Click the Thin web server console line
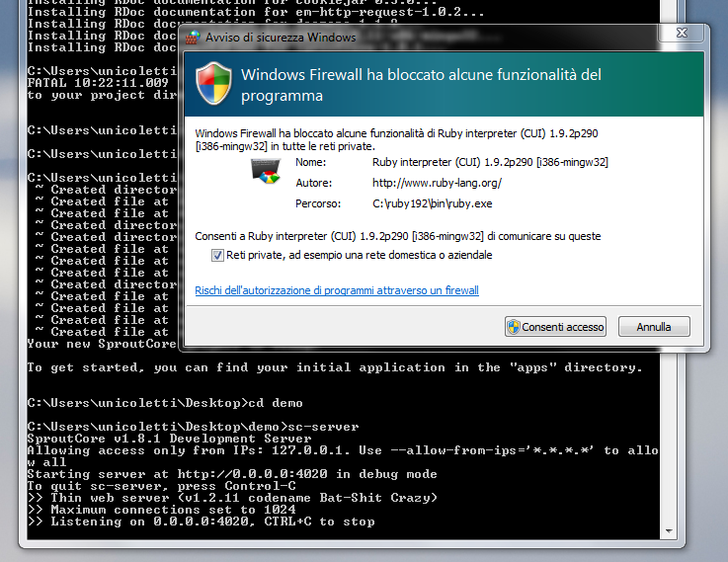The image size is (728, 562). tap(232, 498)
